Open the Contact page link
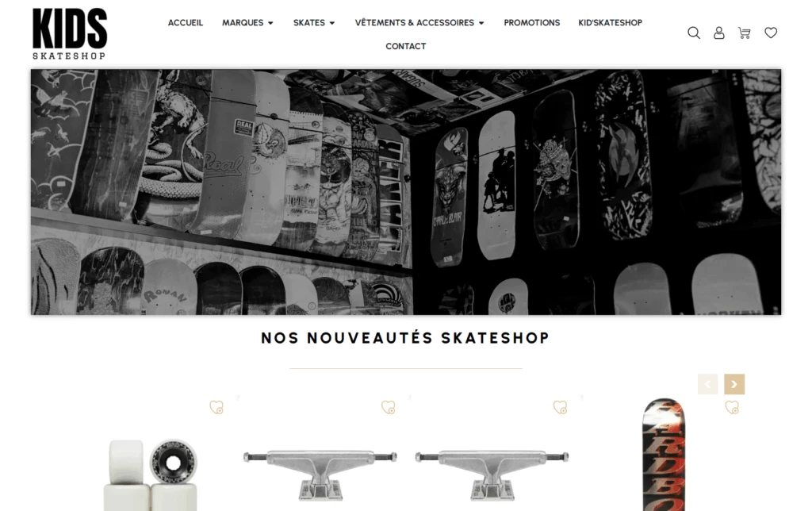 coord(405,46)
